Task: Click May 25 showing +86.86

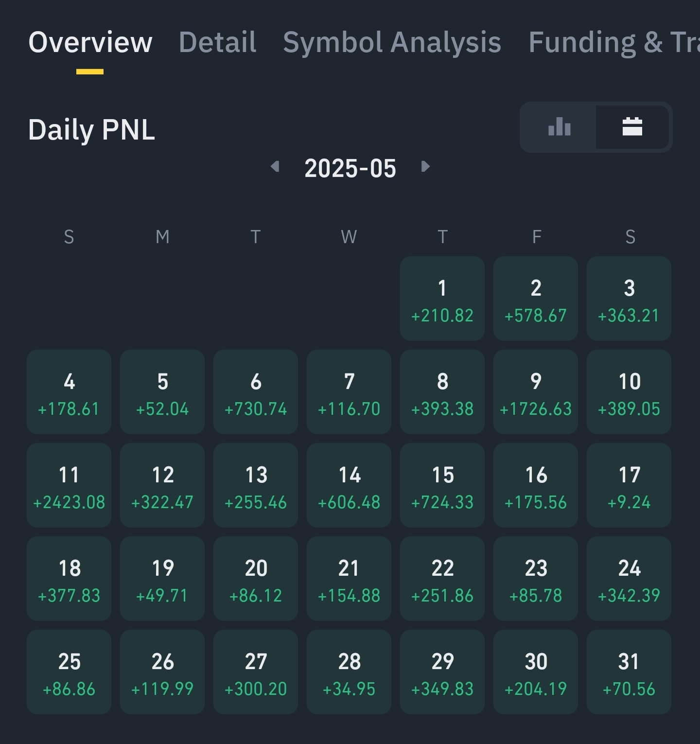Action: click(x=69, y=672)
